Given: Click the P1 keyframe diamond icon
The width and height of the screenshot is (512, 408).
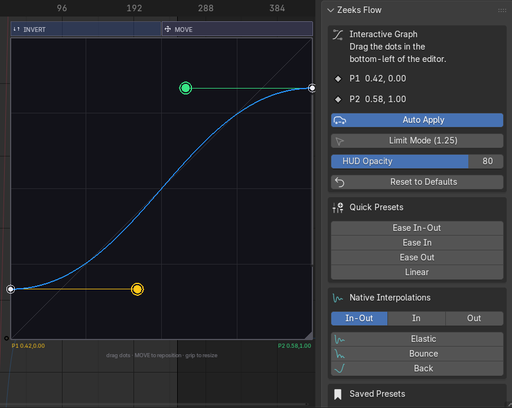Looking at the screenshot, I should 338,79.
